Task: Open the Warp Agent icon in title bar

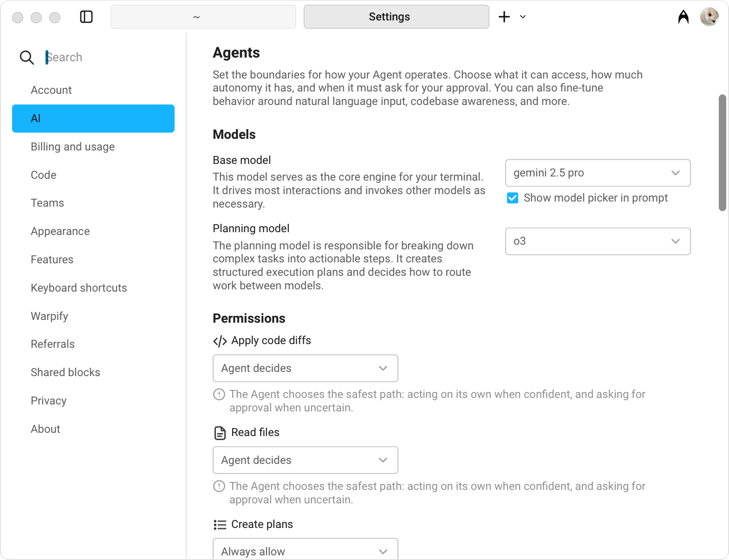Action: click(x=683, y=17)
